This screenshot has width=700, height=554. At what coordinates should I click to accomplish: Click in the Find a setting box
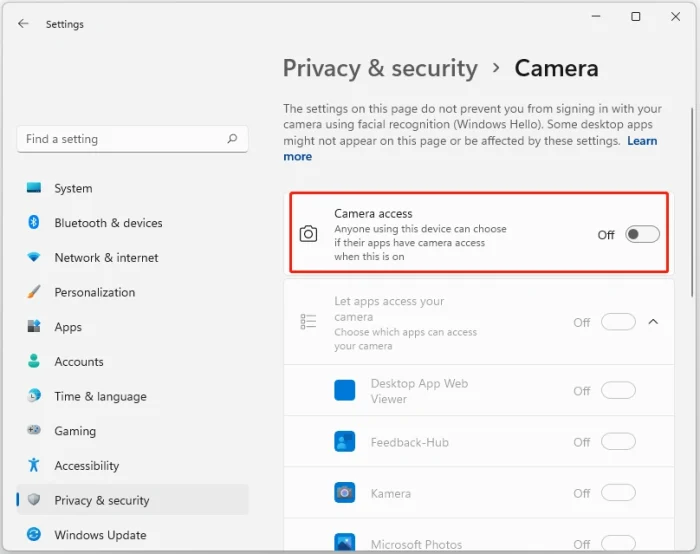point(132,139)
